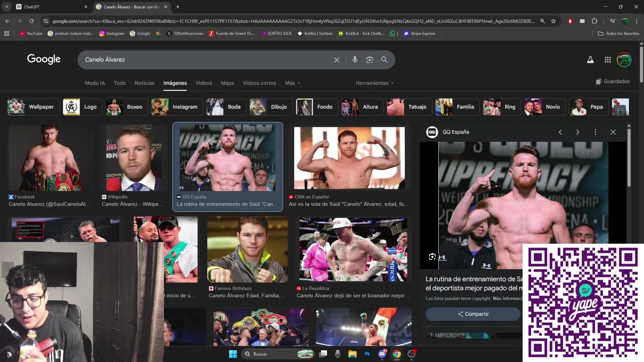Open the apps grid in bookmarks bar

pyautogui.click(x=7, y=34)
